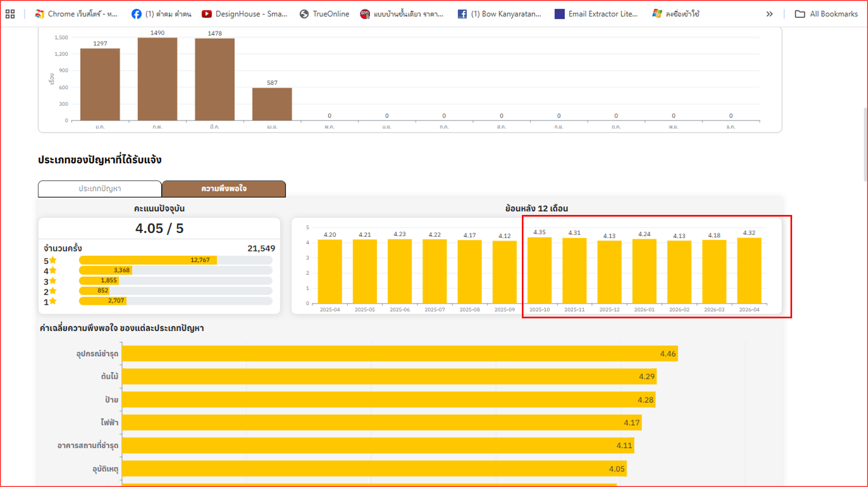Open the Facebook bookmark with blue logo
Screen dimensions: 868x487
(161, 14)
